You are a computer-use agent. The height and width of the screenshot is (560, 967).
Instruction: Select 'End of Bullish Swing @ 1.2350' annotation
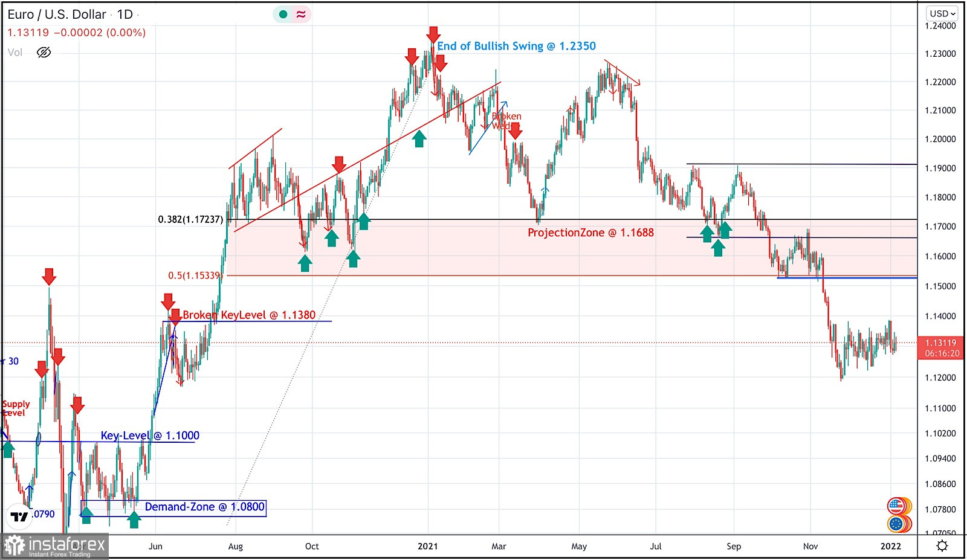pos(516,46)
